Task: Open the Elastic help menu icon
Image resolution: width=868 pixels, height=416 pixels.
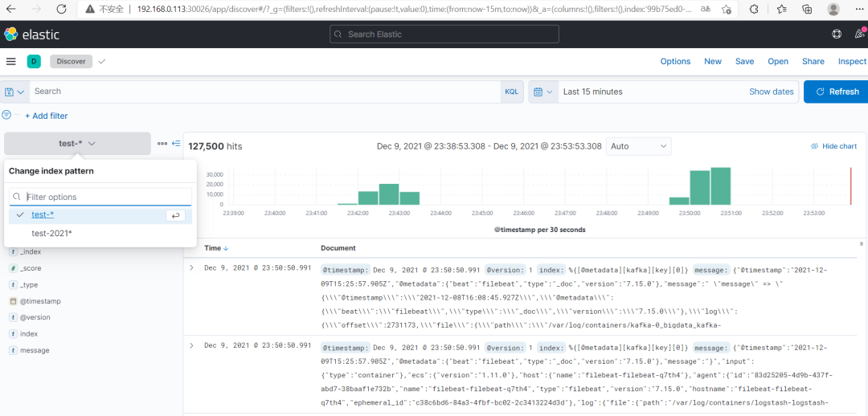Action: coord(837,35)
